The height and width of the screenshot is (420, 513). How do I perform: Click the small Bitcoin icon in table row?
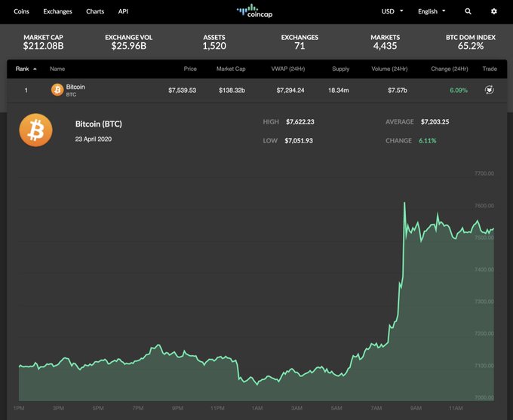(57, 90)
